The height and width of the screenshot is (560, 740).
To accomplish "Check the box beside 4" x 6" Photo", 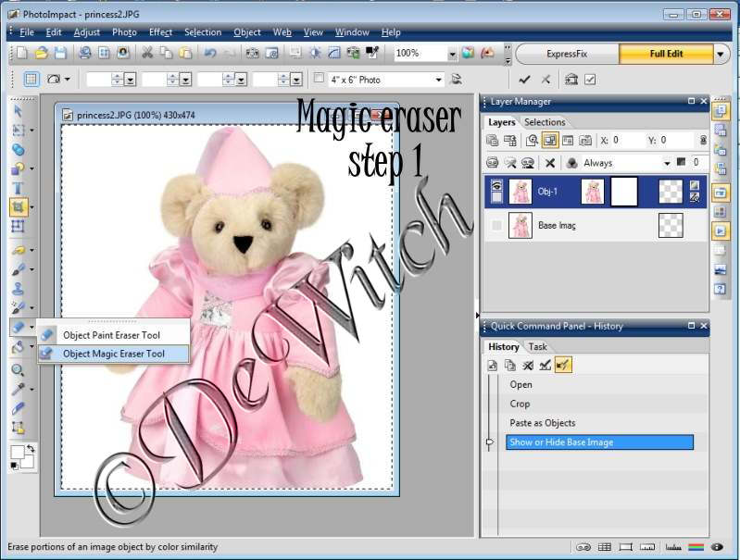I will (x=320, y=79).
